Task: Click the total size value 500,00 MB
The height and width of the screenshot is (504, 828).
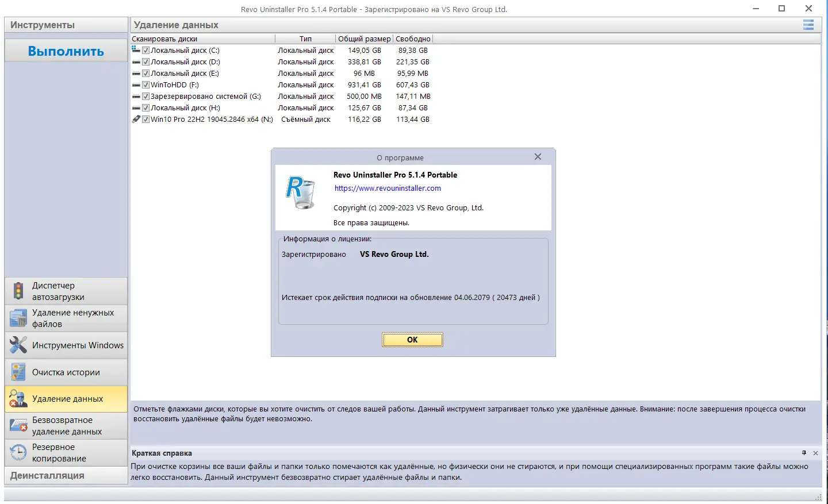Action: pos(365,96)
